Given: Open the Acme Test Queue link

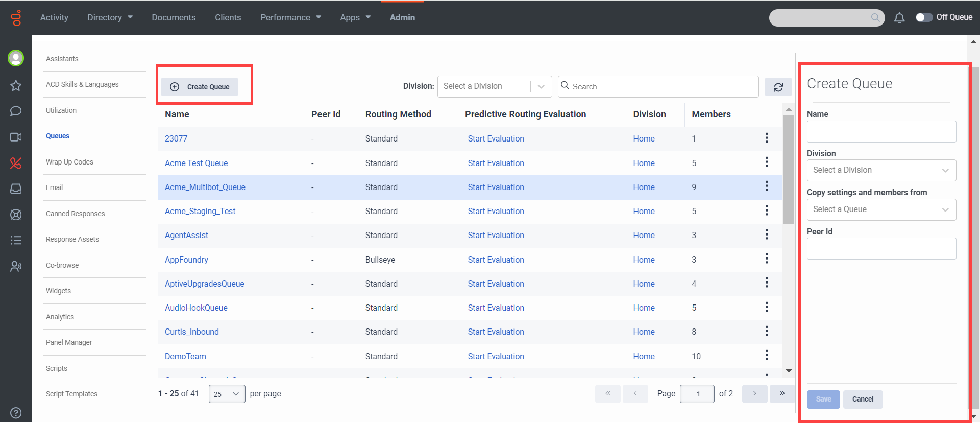Looking at the screenshot, I should click(x=196, y=163).
